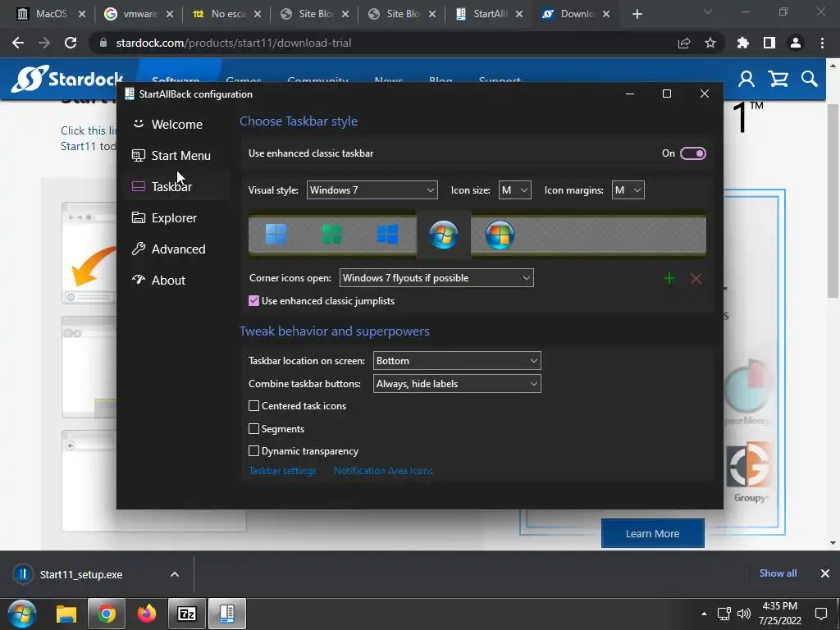Open Taskbar location on screen dropdown
840x630 pixels.
click(457, 361)
